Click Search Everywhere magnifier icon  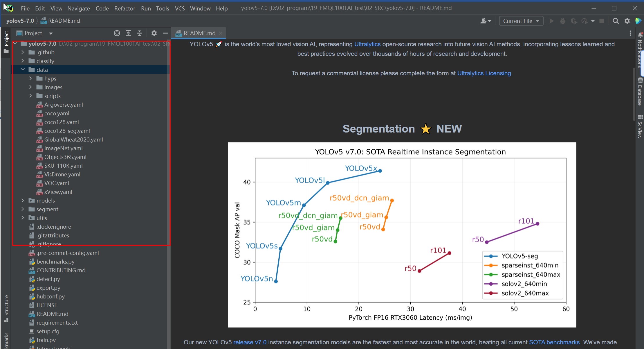pos(616,21)
